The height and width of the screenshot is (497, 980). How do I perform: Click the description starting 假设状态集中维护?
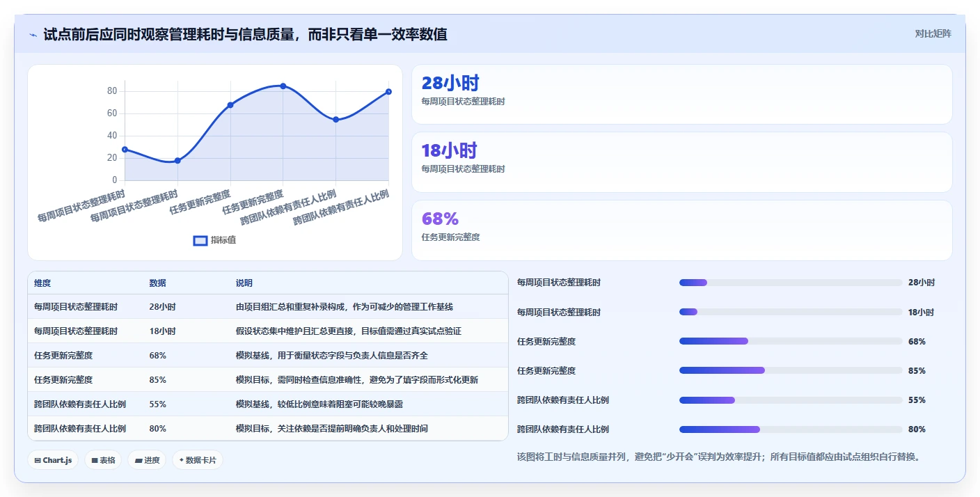(x=349, y=331)
